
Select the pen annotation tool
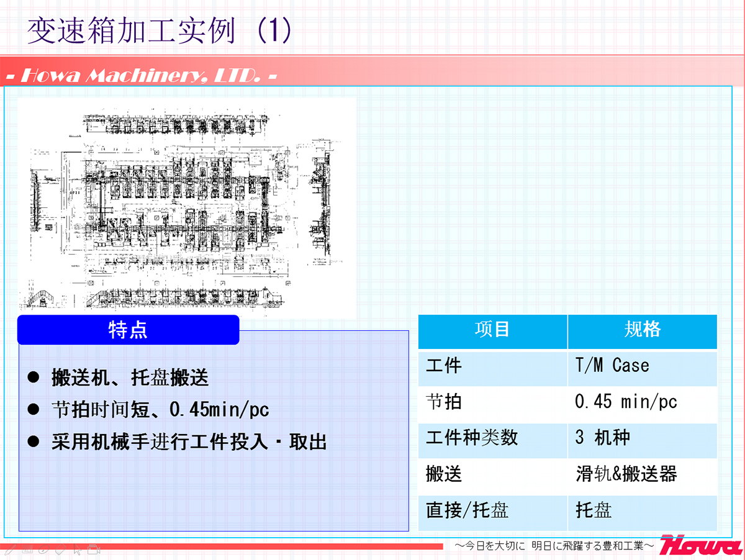pyautogui.click(x=10, y=549)
